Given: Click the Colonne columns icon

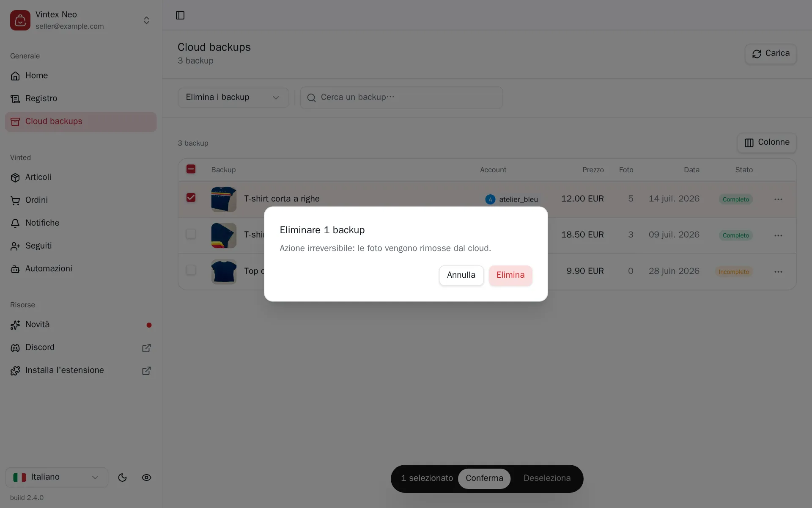Looking at the screenshot, I should 749,143.
